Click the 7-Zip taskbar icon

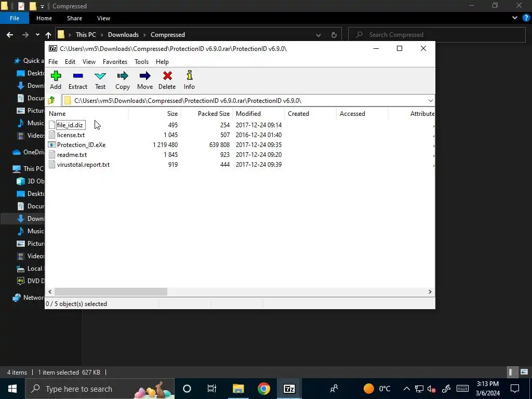[289, 389]
